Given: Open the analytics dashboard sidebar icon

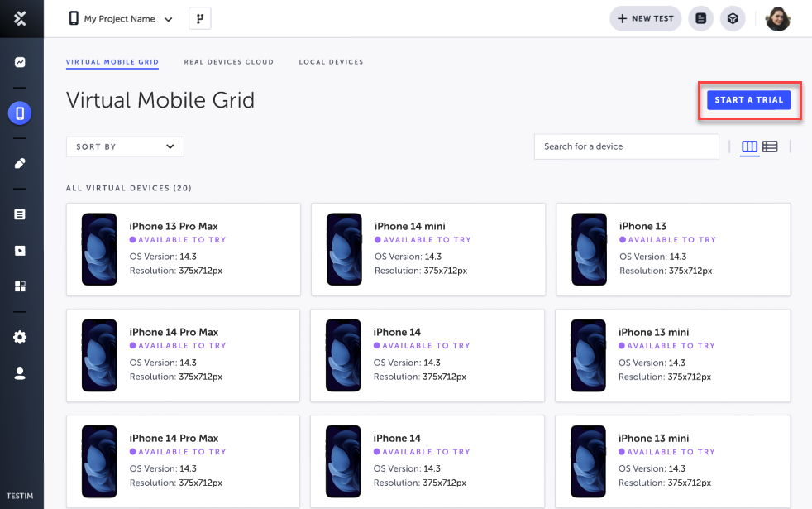Looking at the screenshot, I should point(20,62).
